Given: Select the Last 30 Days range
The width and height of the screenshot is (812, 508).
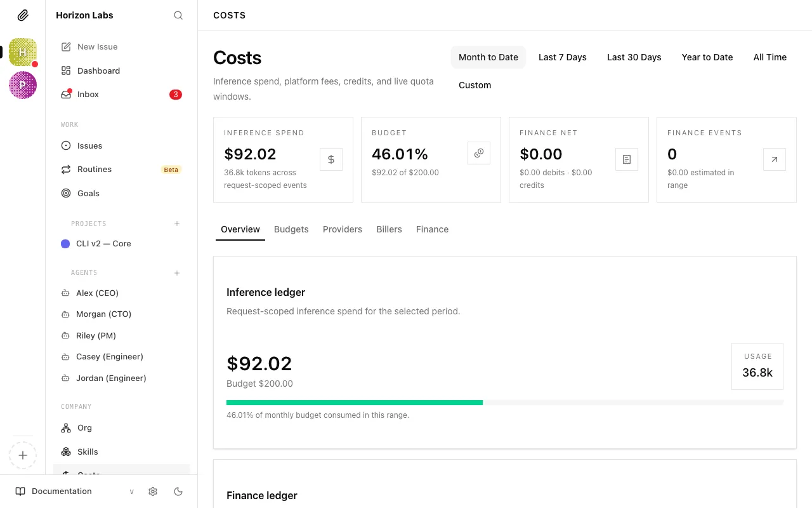Looking at the screenshot, I should (x=634, y=57).
